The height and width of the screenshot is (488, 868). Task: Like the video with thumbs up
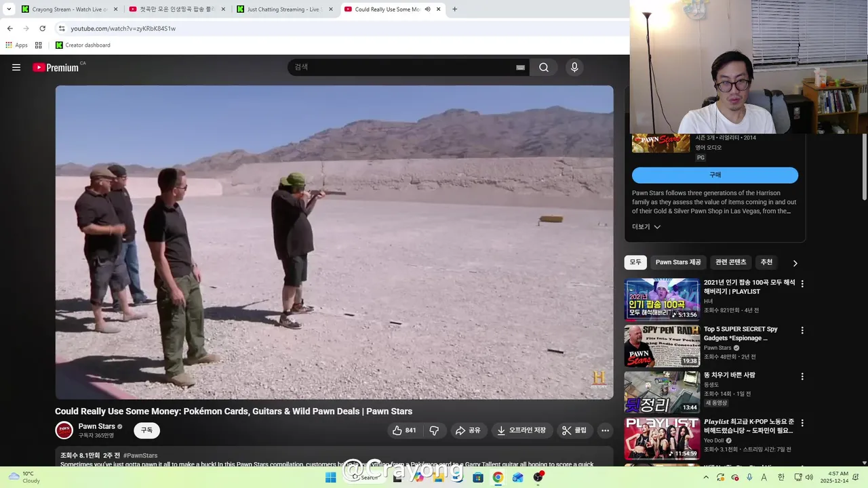tap(404, 430)
